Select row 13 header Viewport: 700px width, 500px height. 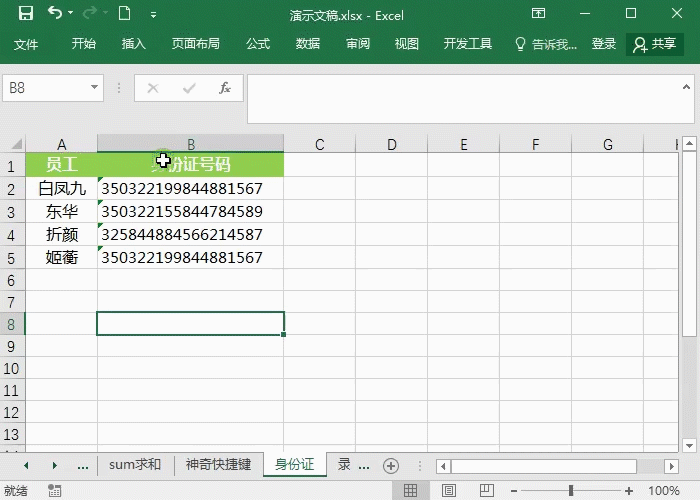[12, 434]
